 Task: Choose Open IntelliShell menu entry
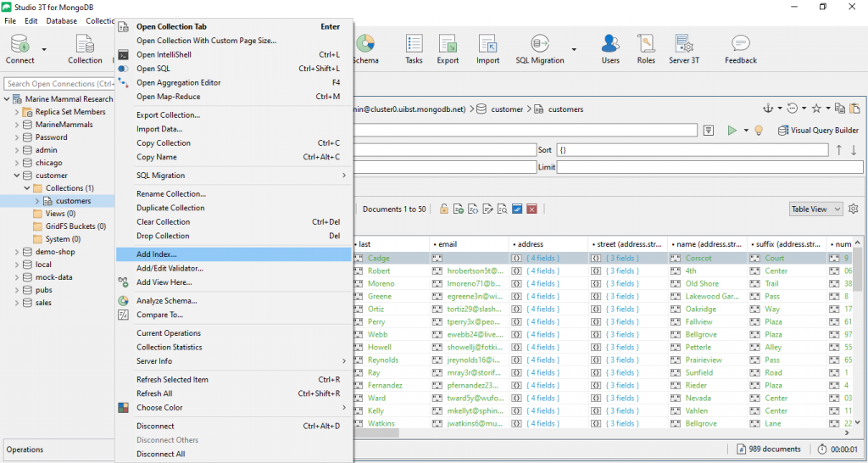[x=234, y=54]
